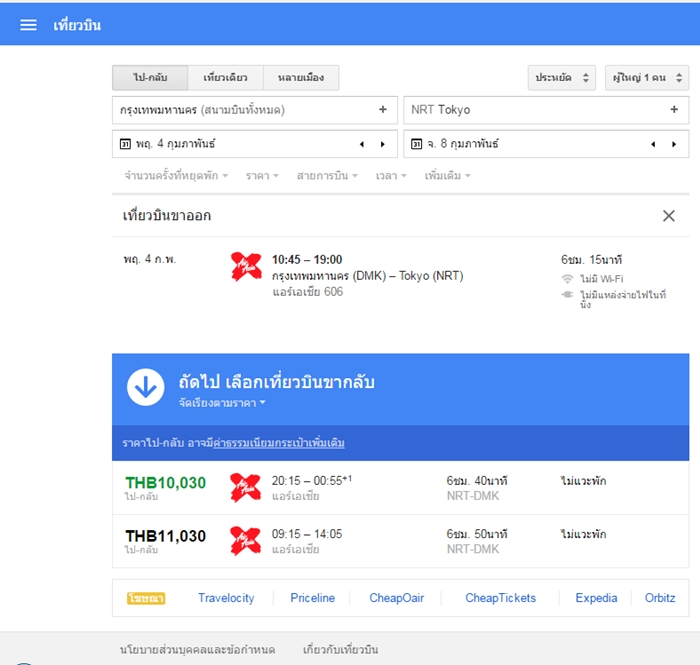Go to next departure date arrow
Image resolution: width=700 pixels, height=665 pixels.
[x=383, y=144]
